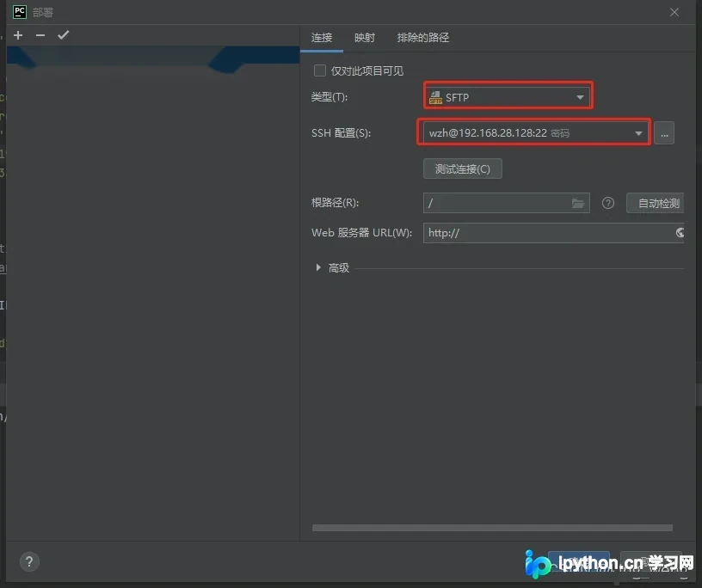Screen dimensions: 702x588
Task: Open SSH configurations with ellipsis button
Action: (664, 133)
